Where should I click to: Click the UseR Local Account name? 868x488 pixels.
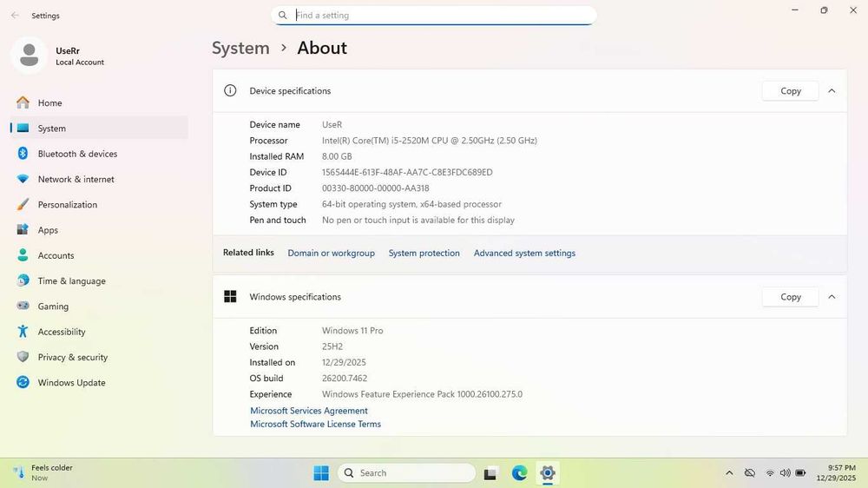[x=80, y=56]
